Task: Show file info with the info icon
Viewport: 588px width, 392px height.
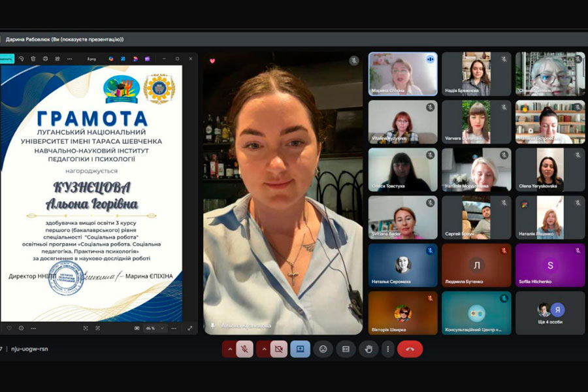Action: (22, 328)
